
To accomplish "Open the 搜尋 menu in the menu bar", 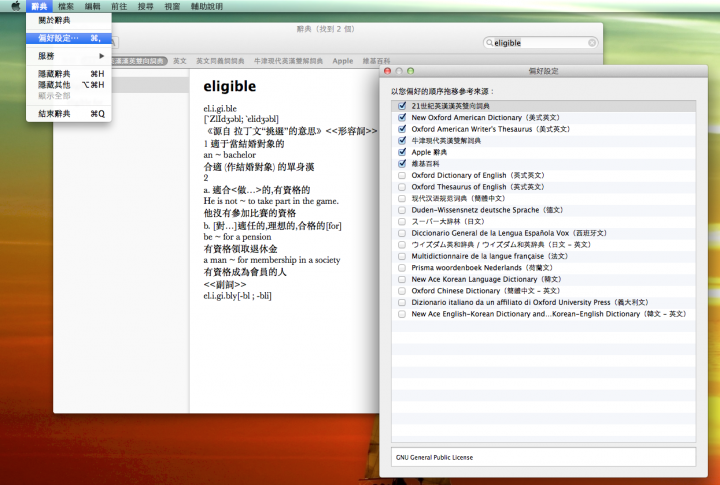I will pyautogui.click(x=146, y=6).
